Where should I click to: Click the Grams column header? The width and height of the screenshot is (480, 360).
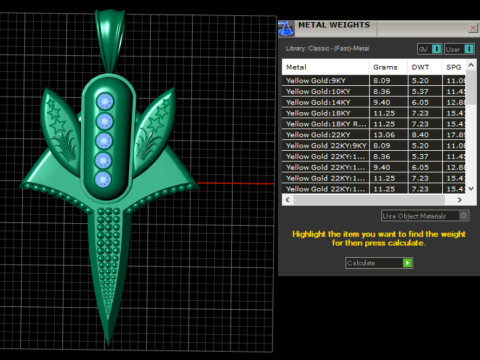[388, 67]
